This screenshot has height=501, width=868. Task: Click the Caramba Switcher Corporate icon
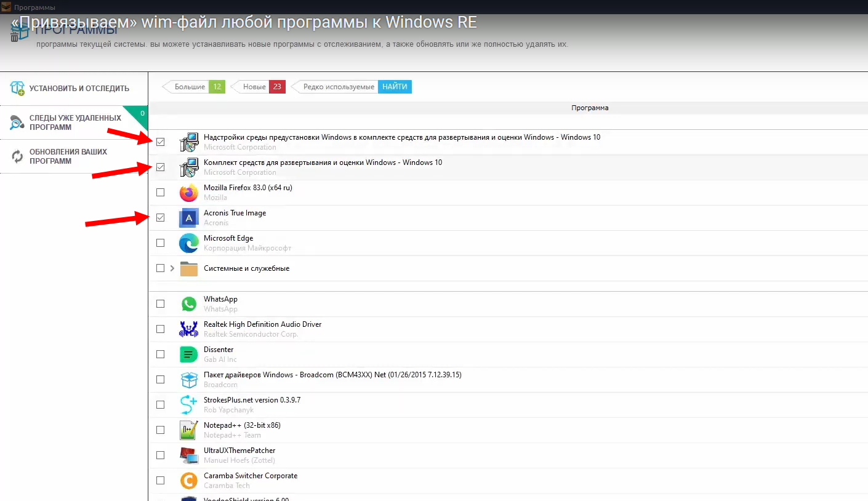pos(188,481)
